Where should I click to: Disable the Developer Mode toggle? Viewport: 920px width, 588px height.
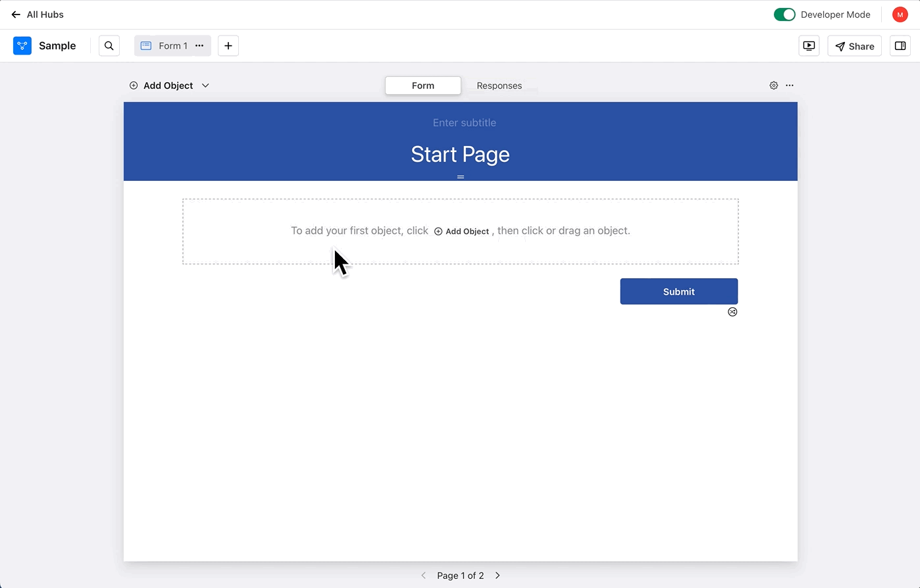click(x=784, y=14)
